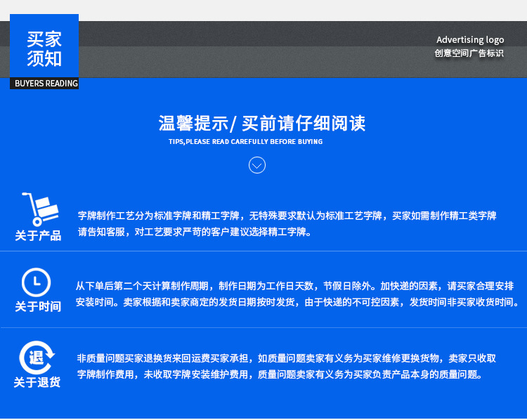
Task: Click the 温馨提示/买前请仔细阅读 heading
Action: (x=262, y=123)
